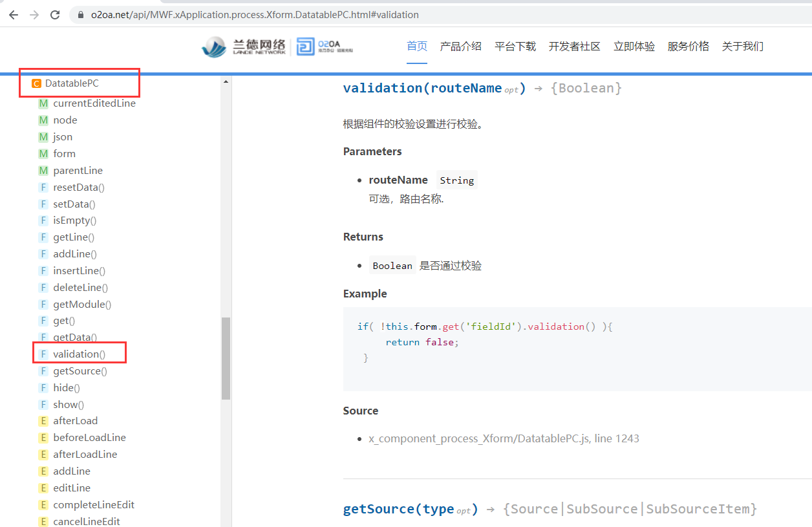Open completeLineEdit event link
Image resolution: width=812 pixels, height=527 pixels.
click(x=94, y=505)
